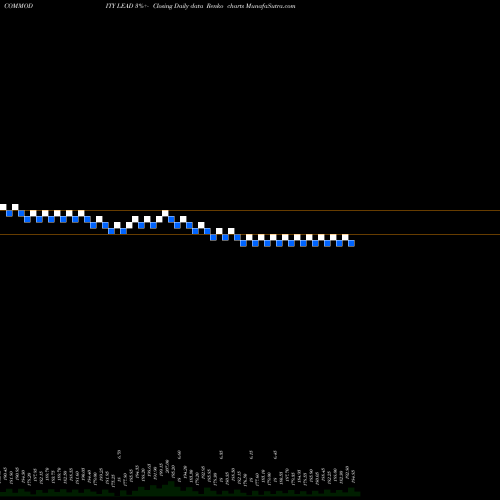
Task: Click the MunafaSutra.com text in the header
Action: click(270, 6)
